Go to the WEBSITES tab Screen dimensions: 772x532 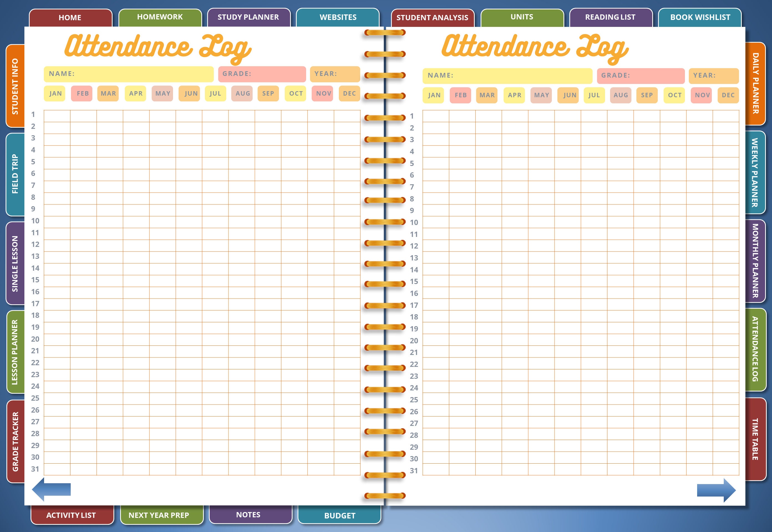tap(338, 17)
